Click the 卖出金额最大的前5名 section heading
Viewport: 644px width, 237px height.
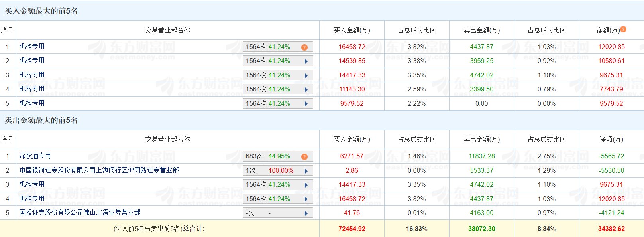(x=41, y=120)
